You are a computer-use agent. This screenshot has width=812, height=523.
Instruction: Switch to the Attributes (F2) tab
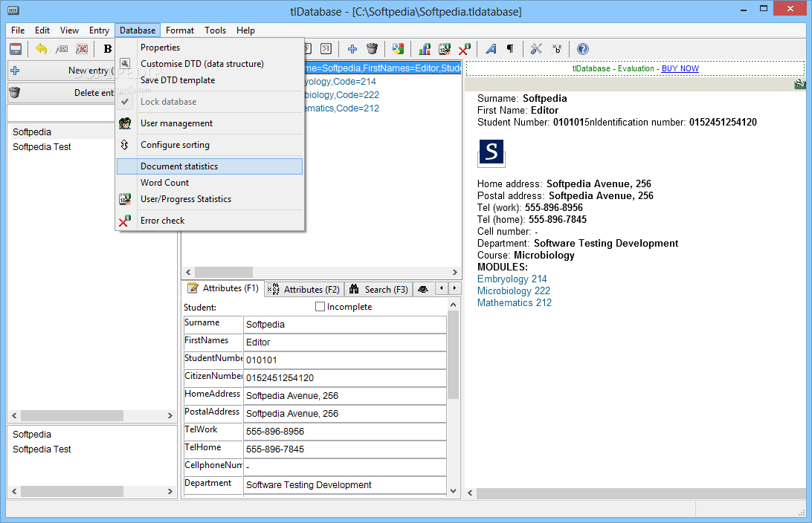tap(304, 289)
